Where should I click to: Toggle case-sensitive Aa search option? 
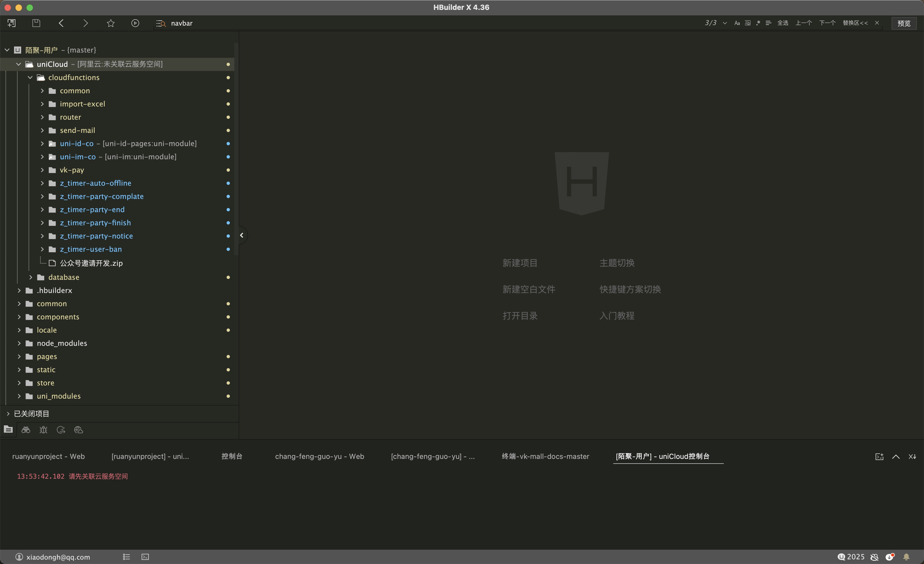[x=737, y=23]
